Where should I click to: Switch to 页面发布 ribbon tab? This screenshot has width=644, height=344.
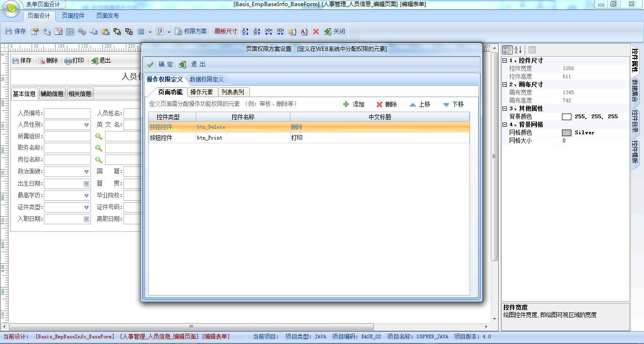(x=107, y=16)
